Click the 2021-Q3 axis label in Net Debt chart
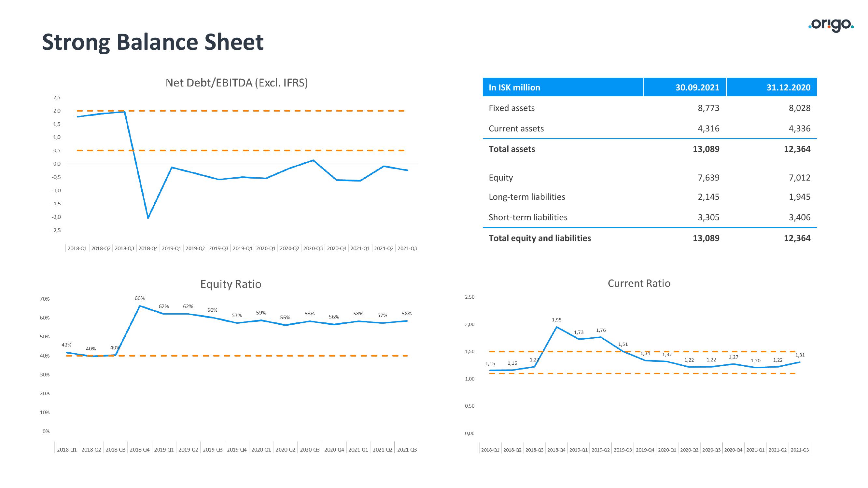The height and width of the screenshot is (488, 868). (x=407, y=249)
